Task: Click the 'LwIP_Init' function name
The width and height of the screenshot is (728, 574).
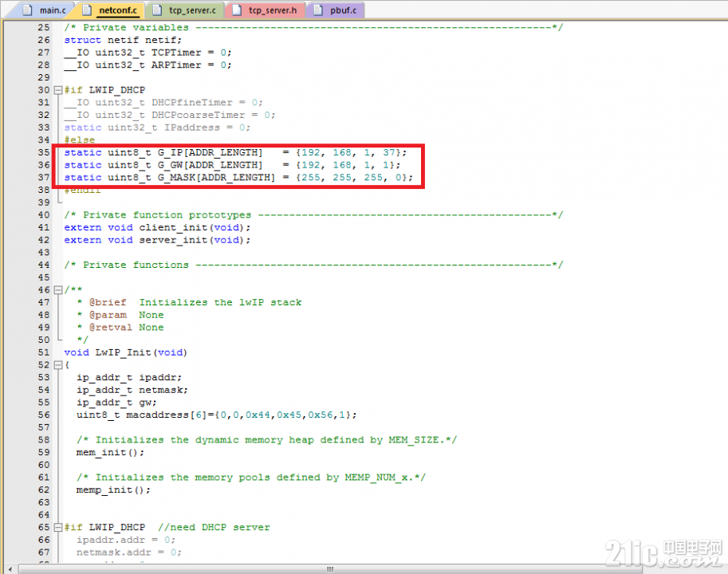Action: (x=123, y=352)
